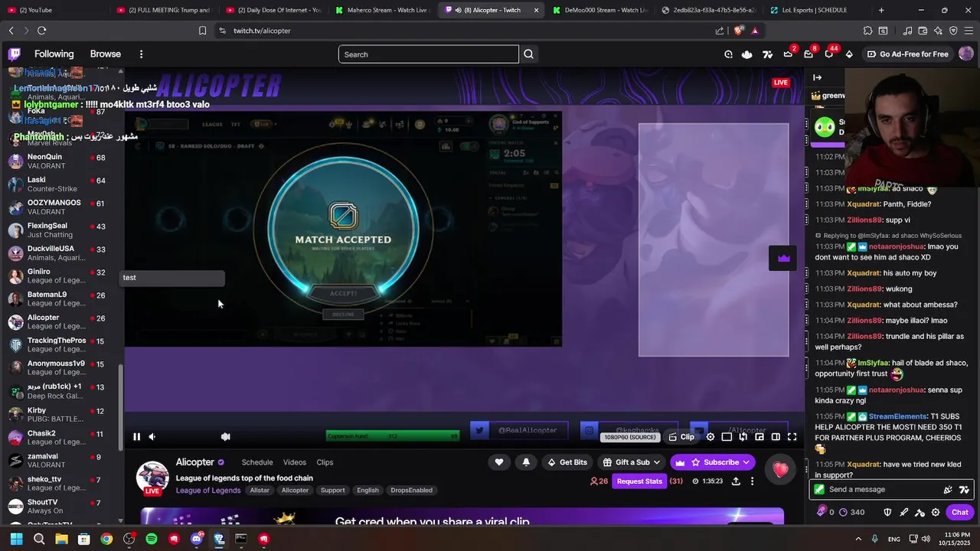Open League of Legends category link
Image resolution: width=980 pixels, height=551 pixels.
coord(208,491)
